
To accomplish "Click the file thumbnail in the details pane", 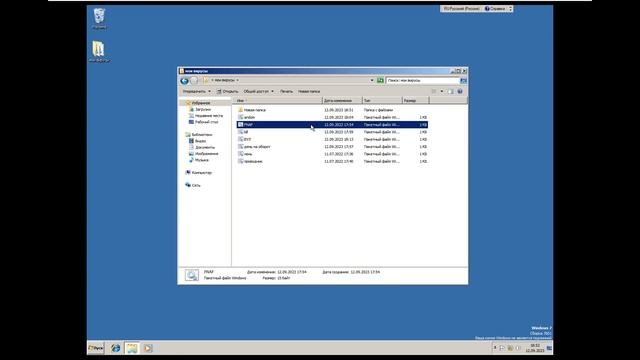I will pos(191,275).
